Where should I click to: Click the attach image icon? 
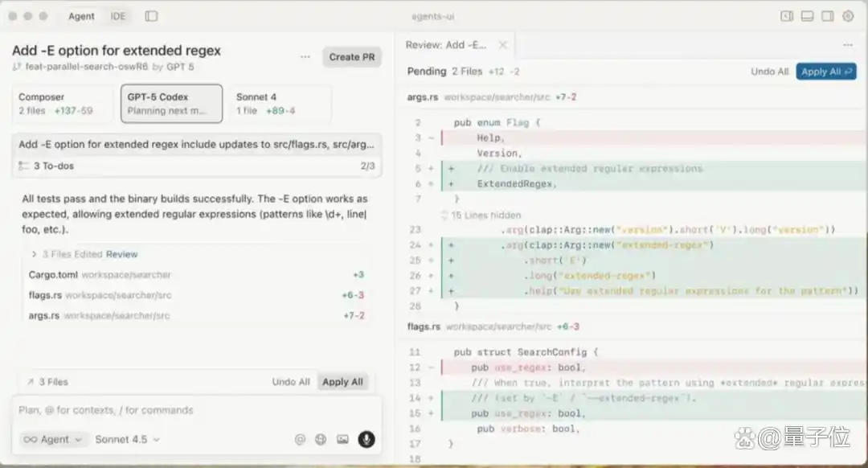pos(342,439)
